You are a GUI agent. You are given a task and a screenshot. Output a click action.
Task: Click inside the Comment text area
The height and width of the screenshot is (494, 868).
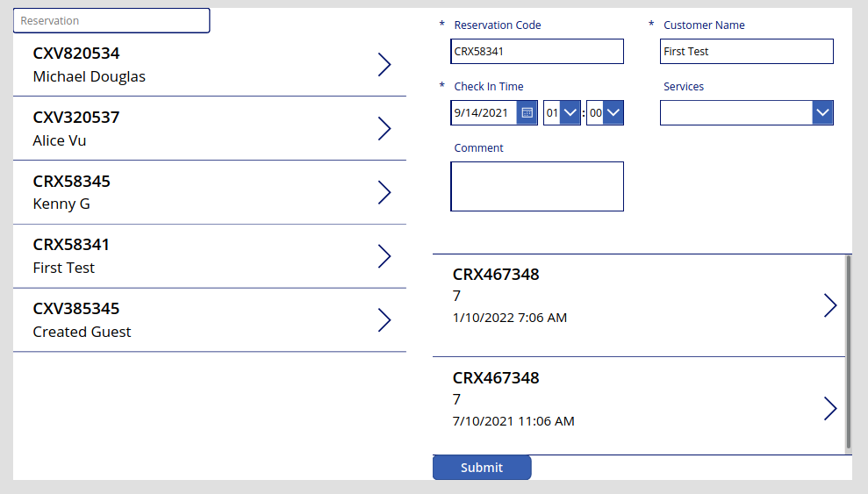pos(537,186)
